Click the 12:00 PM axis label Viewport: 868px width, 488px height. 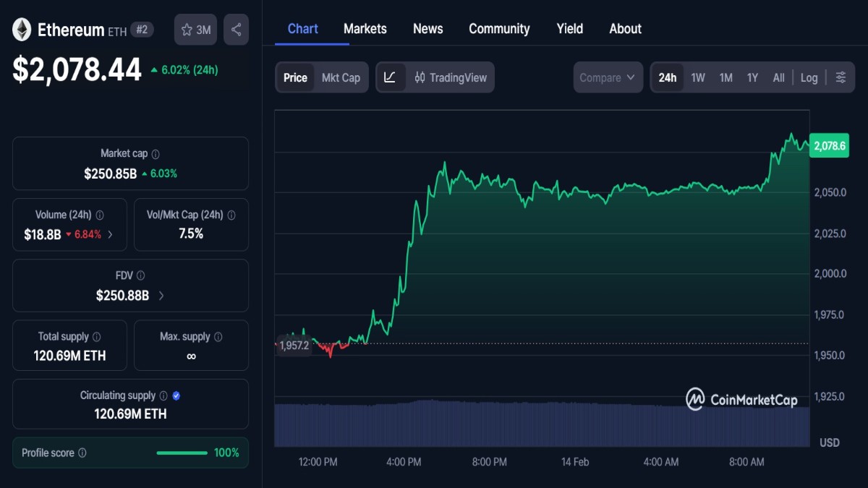tap(318, 462)
